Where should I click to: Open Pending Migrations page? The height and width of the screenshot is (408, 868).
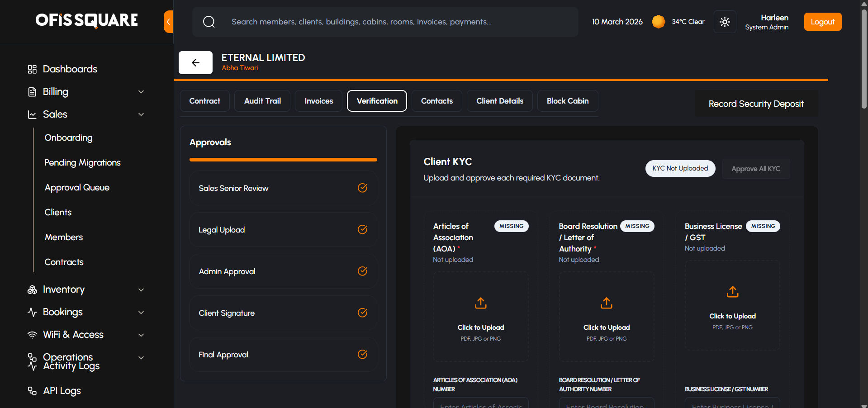pos(82,163)
